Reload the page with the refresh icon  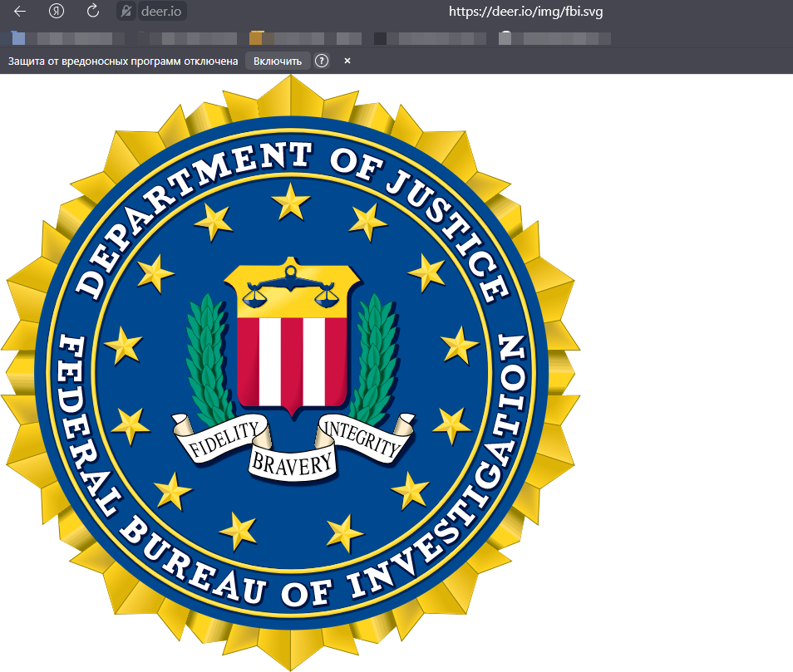(93, 11)
